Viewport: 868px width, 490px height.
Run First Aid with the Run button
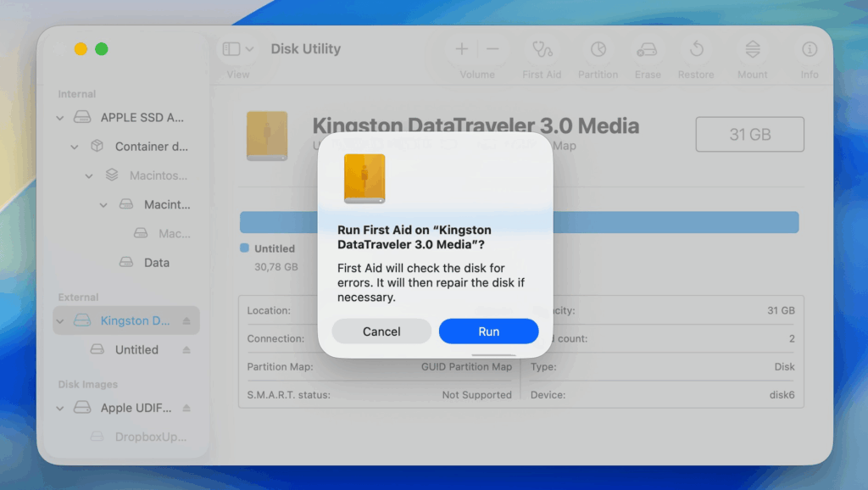tap(488, 331)
